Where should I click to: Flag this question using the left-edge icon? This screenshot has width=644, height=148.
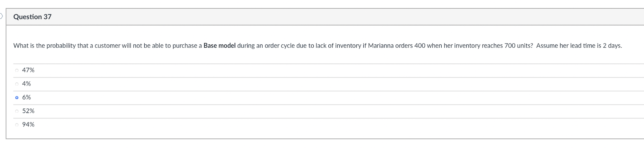(x=1, y=16)
